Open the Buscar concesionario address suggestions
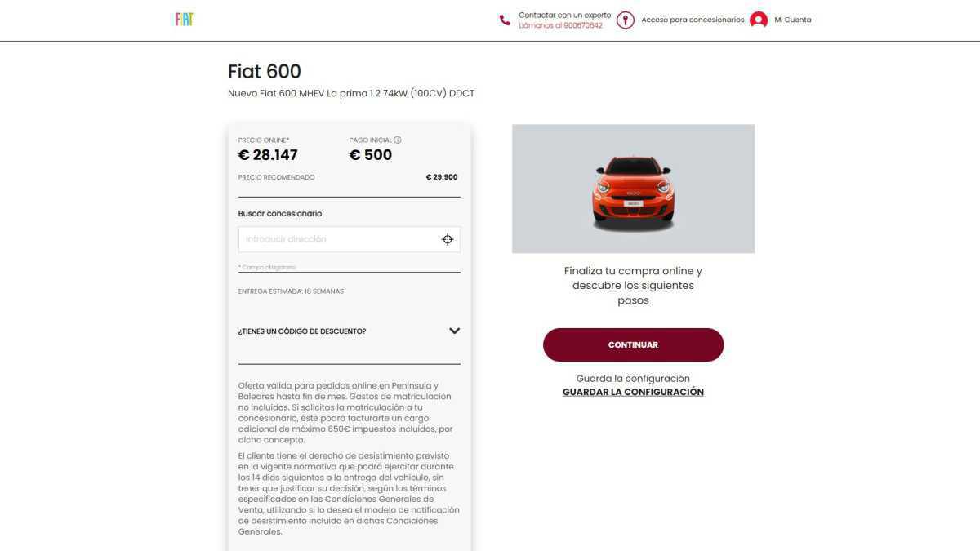Image resolution: width=980 pixels, height=551 pixels. pos(343,239)
